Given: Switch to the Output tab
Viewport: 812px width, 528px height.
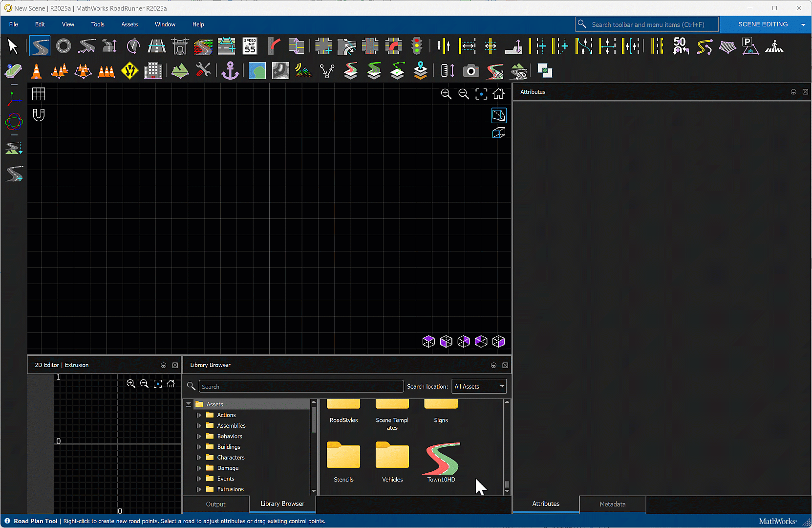Looking at the screenshot, I should pyautogui.click(x=215, y=504).
